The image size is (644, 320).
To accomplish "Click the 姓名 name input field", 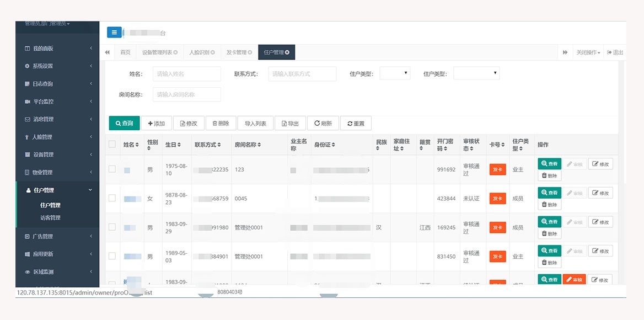I will 186,74.
